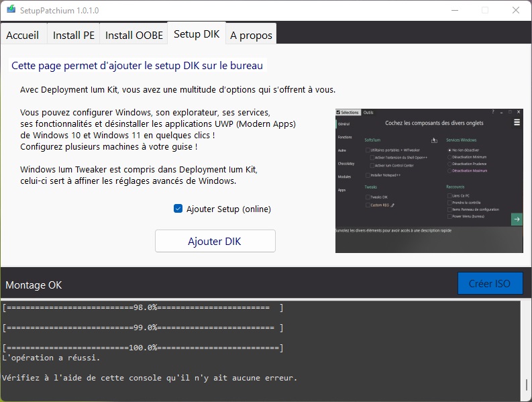
Task: Select the Setup DIK tab
Action: (196, 34)
